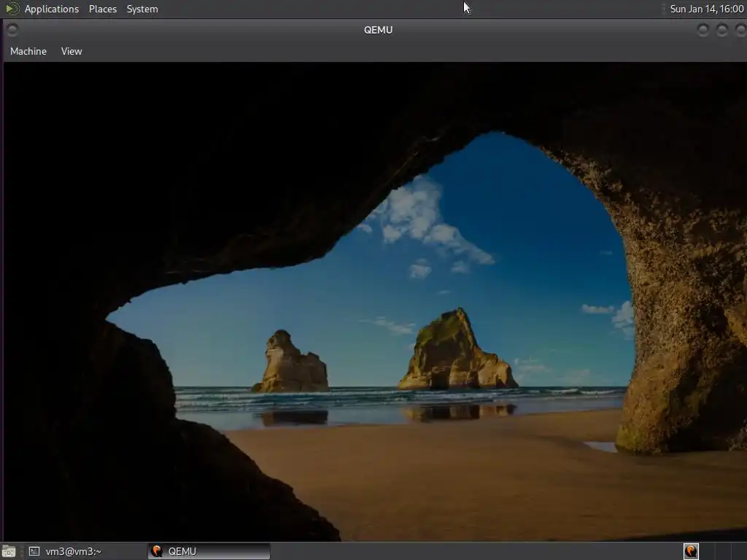Click the QEMU icon in the bottom-right tray
Screen dimensions: 747x560
click(x=691, y=551)
